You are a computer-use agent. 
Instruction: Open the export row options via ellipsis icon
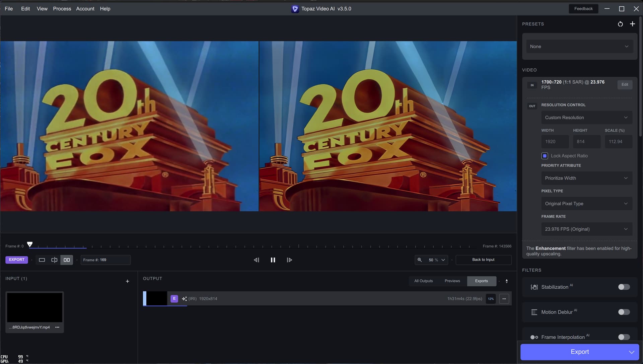[x=504, y=299]
